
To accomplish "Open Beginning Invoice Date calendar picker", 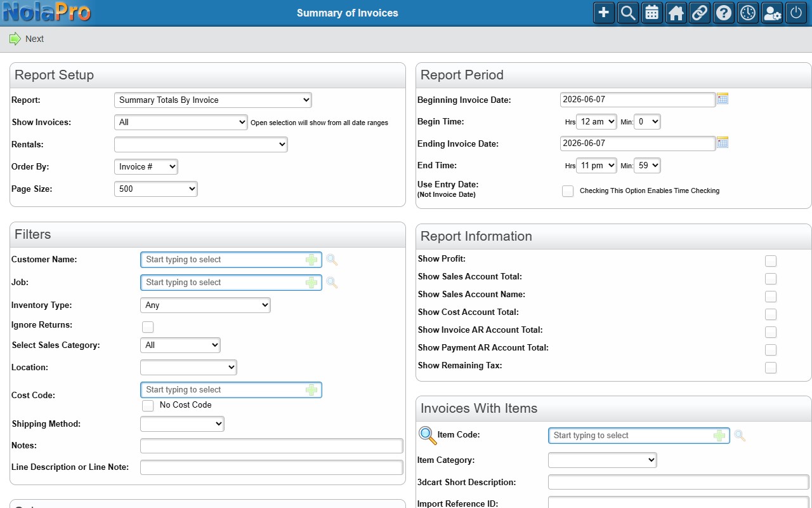I will tap(723, 99).
